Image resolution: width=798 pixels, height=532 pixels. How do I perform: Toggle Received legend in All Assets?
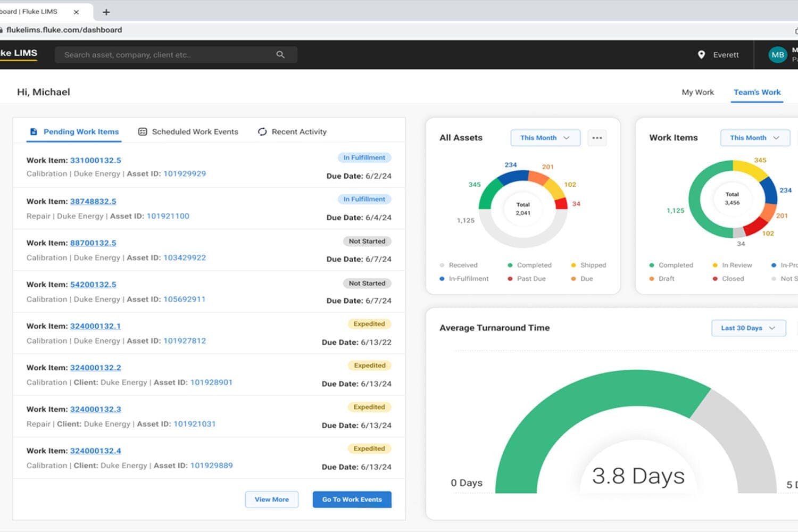click(459, 265)
